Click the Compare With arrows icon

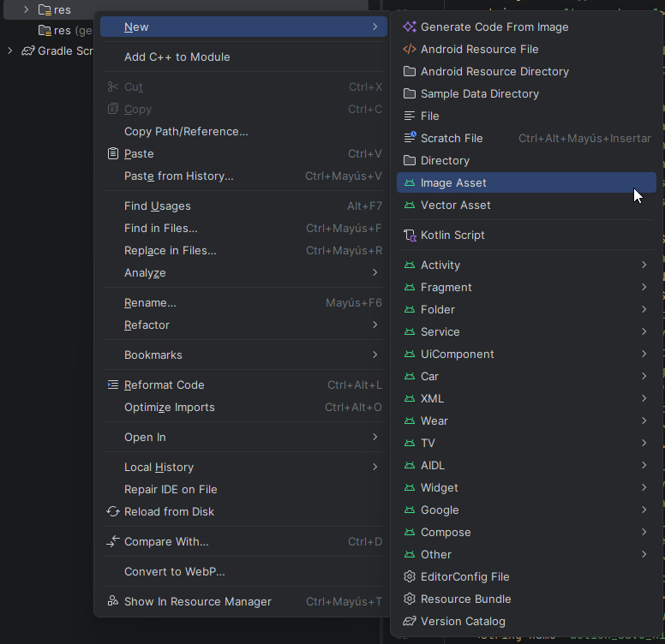(x=113, y=541)
